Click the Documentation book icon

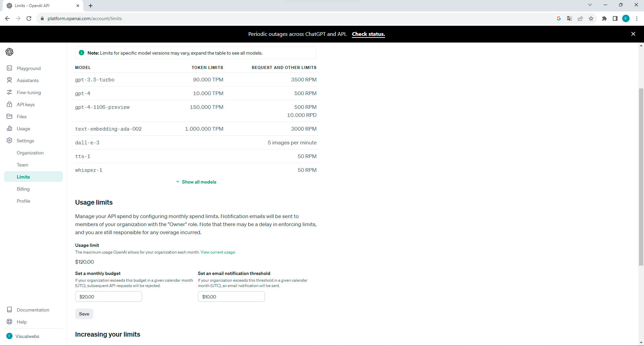click(x=9, y=309)
